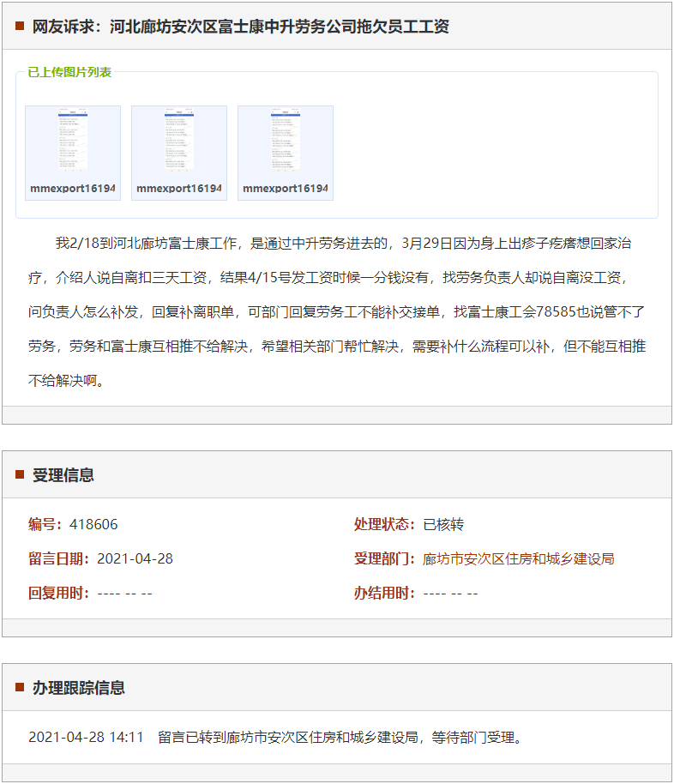Image resolution: width=674 pixels, height=784 pixels.
Task: Click the red bullet beside 受理信息
Action: point(20,474)
